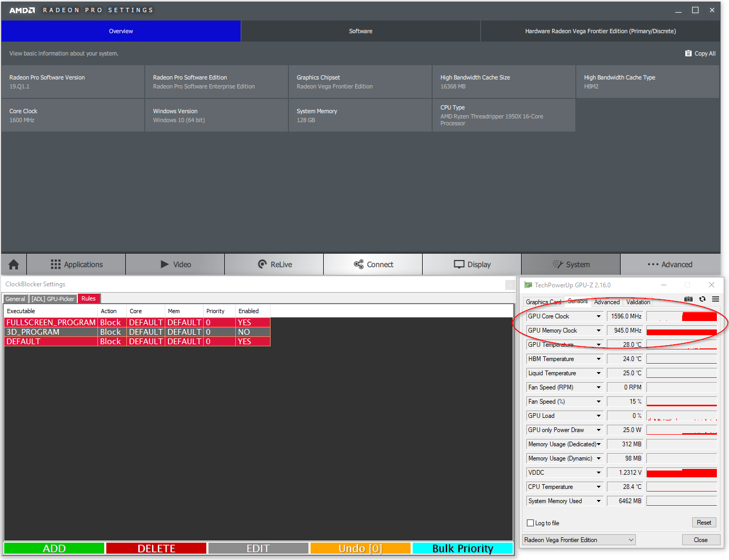Take a screenshot with GPU-Z camera icon
Viewport: 729px width, 560px height.
pos(688,298)
